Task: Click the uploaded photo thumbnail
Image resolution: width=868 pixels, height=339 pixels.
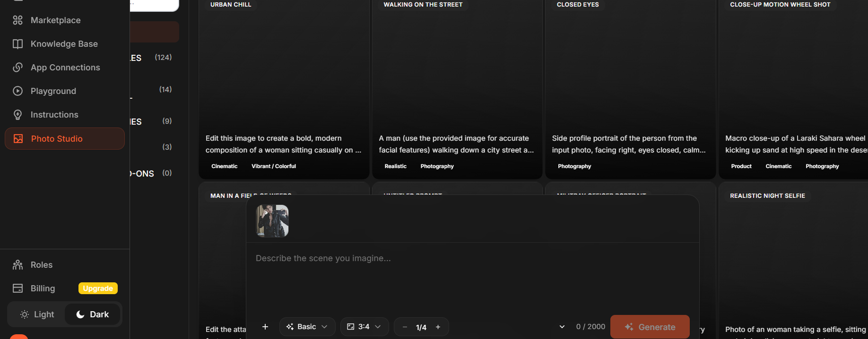Action: [x=272, y=221]
